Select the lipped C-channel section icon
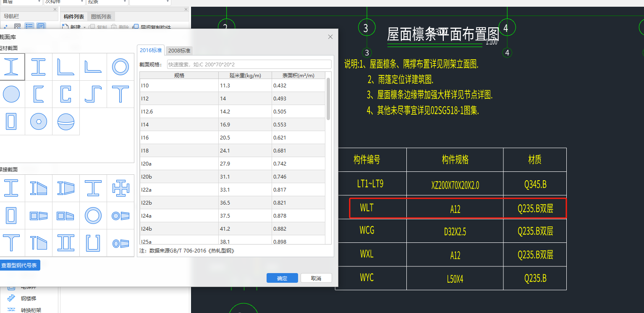 66,94
